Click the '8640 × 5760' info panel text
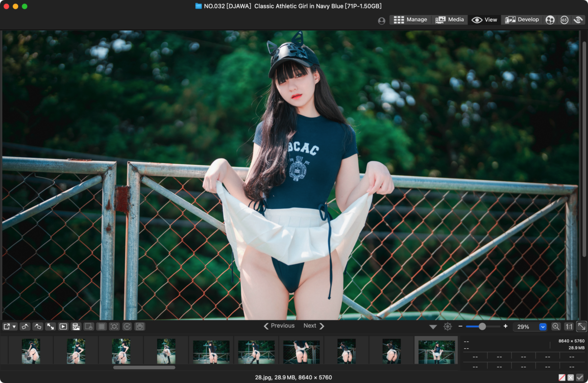Viewport: 588px width, 383px height. (x=571, y=341)
